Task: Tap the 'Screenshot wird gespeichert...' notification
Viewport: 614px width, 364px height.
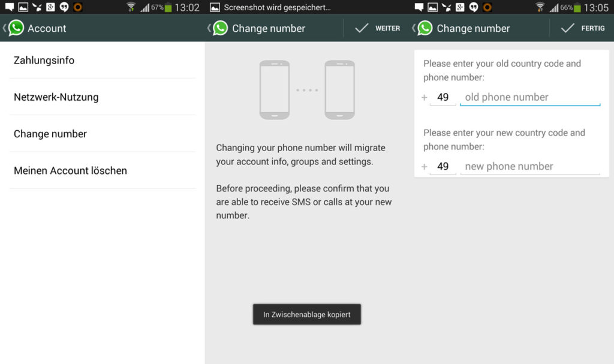Action: 277,7
